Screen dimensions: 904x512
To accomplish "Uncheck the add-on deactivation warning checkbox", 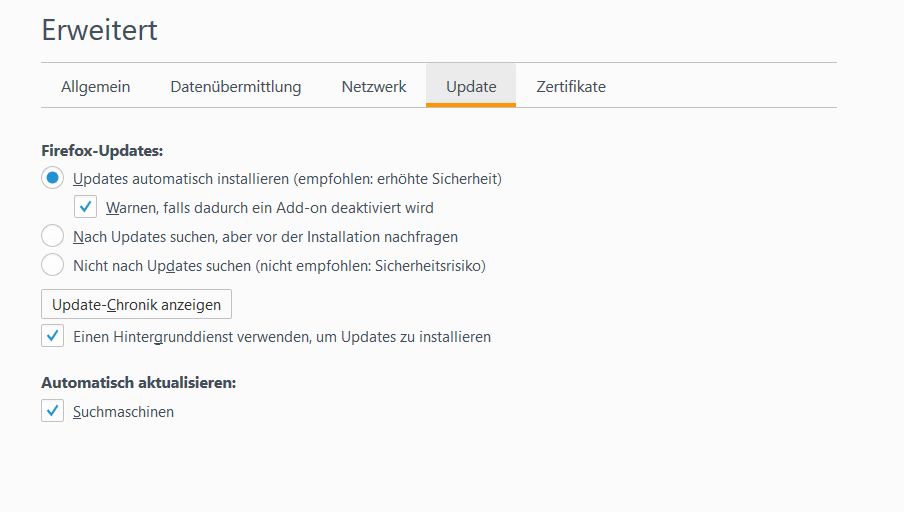I will (85, 207).
